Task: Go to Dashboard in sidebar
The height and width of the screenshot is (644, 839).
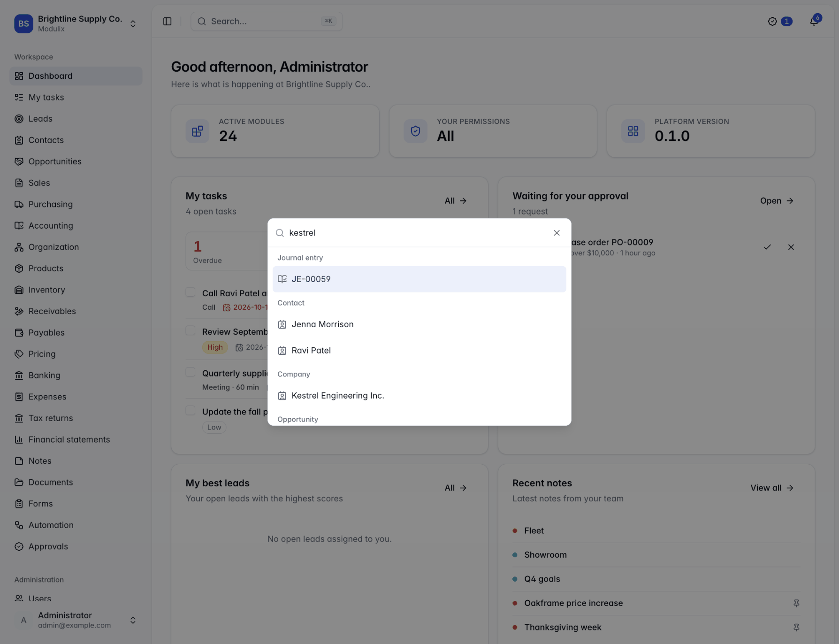Action: 76,76
